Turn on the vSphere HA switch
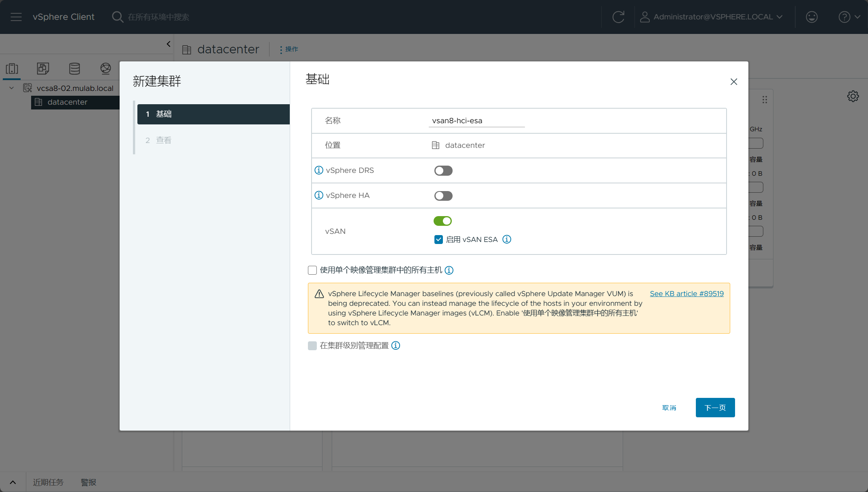The width and height of the screenshot is (868, 492). pyautogui.click(x=443, y=196)
